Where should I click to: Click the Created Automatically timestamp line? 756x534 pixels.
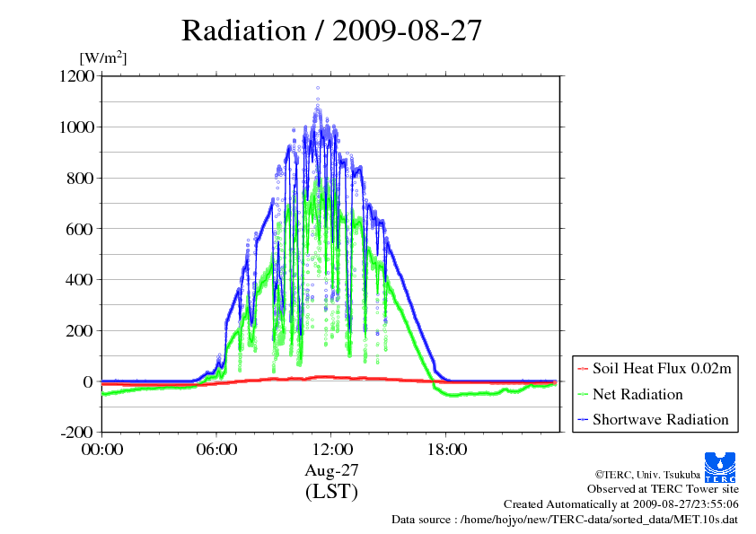[621, 504]
